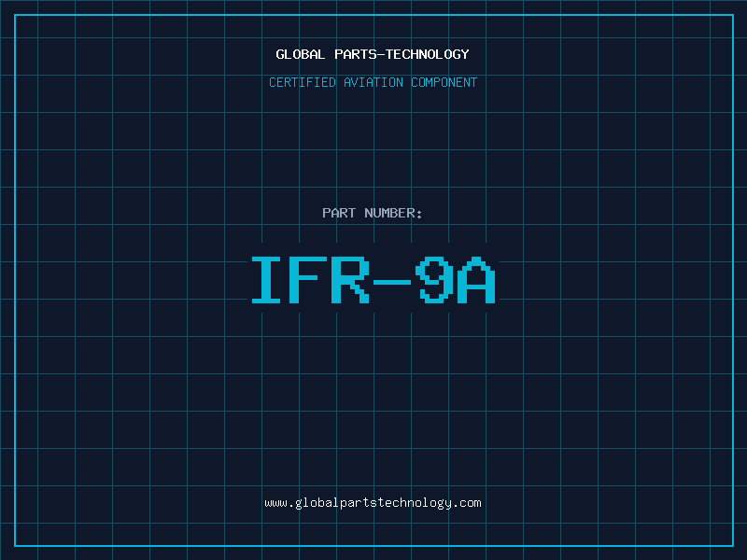Image resolution: width=747 pixels, height=560 pixels.
Task: Click the .com ending of the website URL
Action: [468, 502]
